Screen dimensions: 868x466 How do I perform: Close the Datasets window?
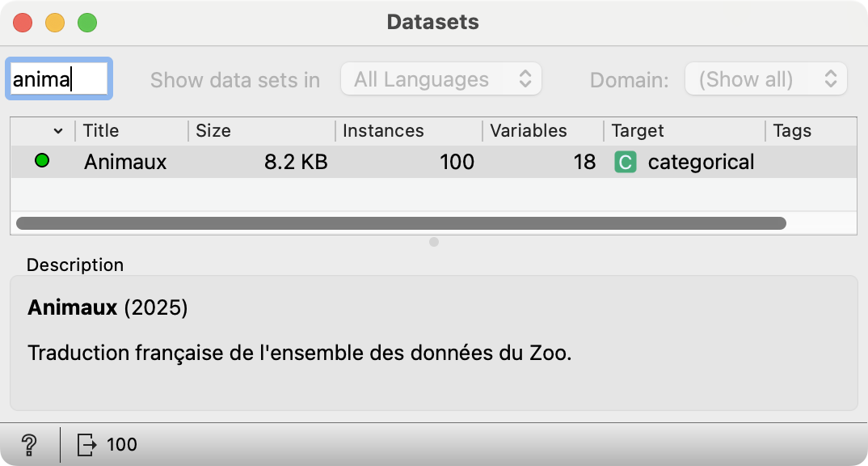coord(23,23)
